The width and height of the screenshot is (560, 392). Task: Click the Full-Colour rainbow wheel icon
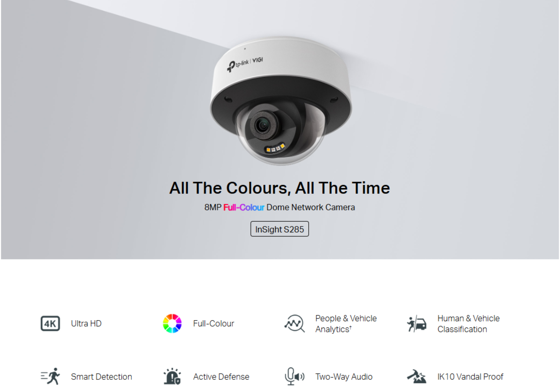pyautogui.click(x=172, y=323)
